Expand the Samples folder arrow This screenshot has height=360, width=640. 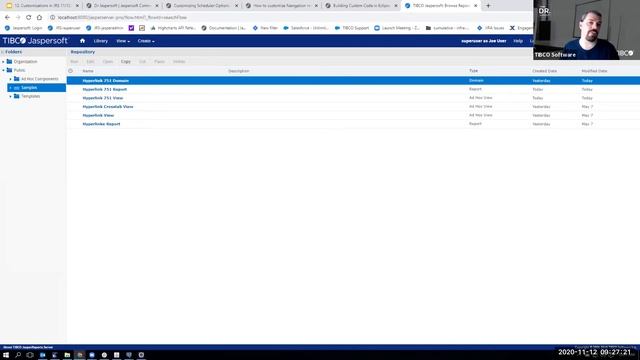pos(11,88)
